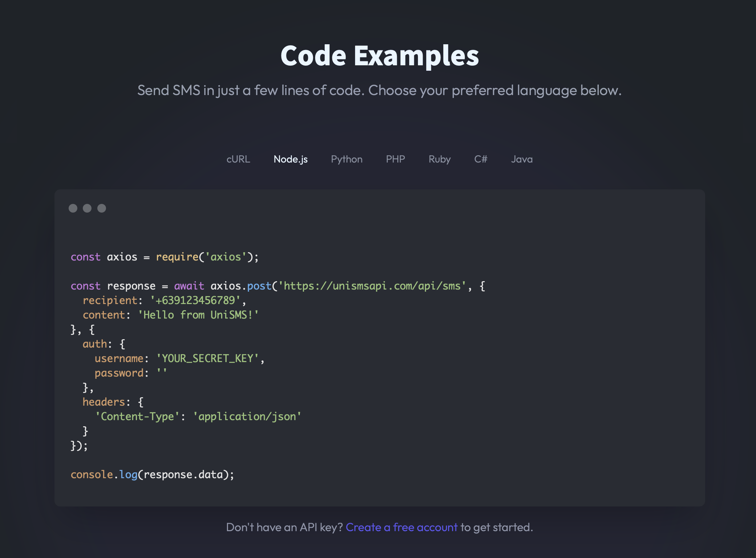Screen dimensions: 756x558
Task: Click the recipient number '+639123456789'
Action: (195, 300)
